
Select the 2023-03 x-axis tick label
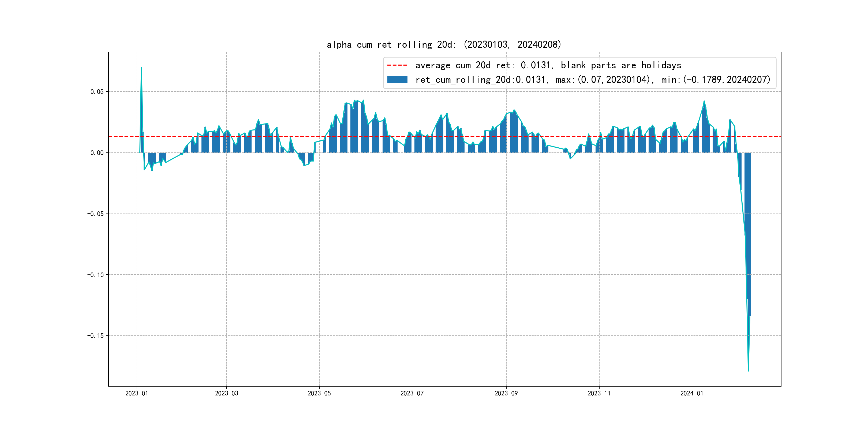pyautogui.click(x=226, y=393)
